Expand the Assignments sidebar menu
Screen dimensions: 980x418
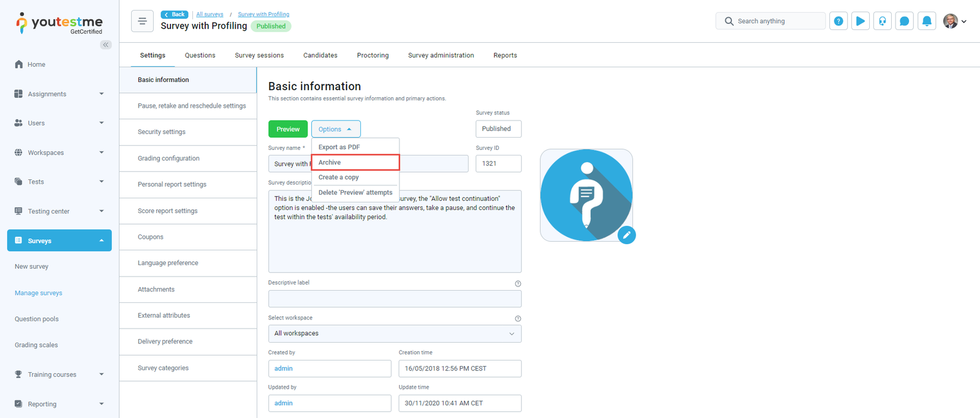(59, 94)
